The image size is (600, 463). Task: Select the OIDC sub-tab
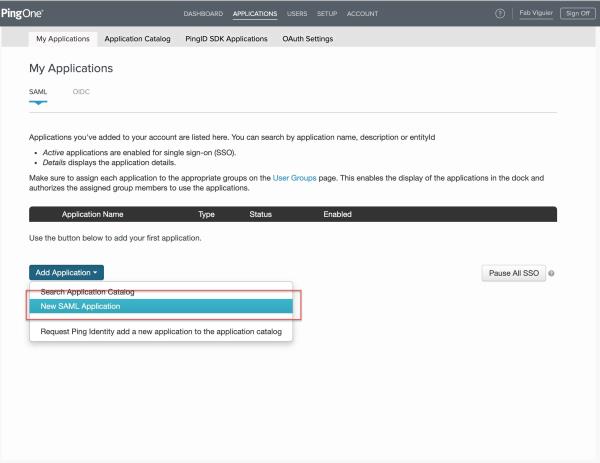pyautogui.click(x=81, y=92)
